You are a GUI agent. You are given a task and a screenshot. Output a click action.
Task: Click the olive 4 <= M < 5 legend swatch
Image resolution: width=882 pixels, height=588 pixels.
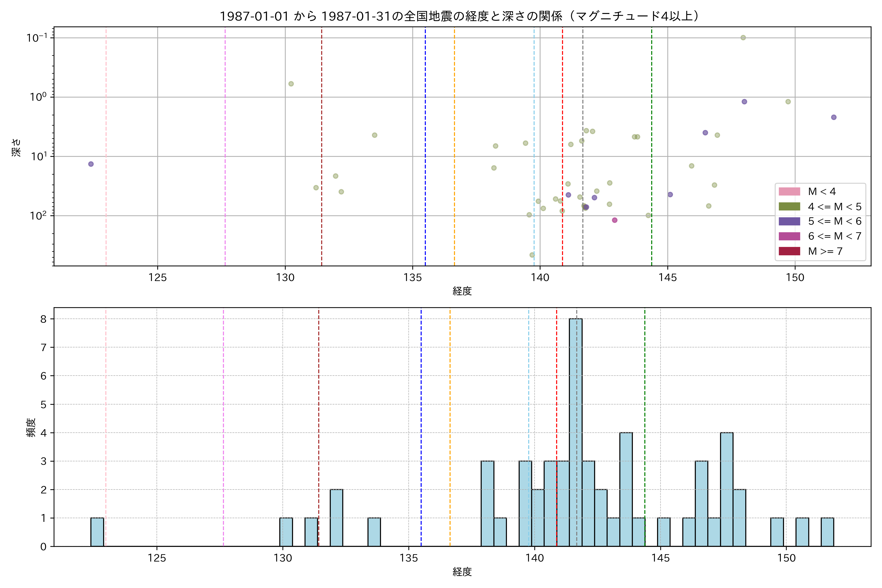tap(789, 207)
